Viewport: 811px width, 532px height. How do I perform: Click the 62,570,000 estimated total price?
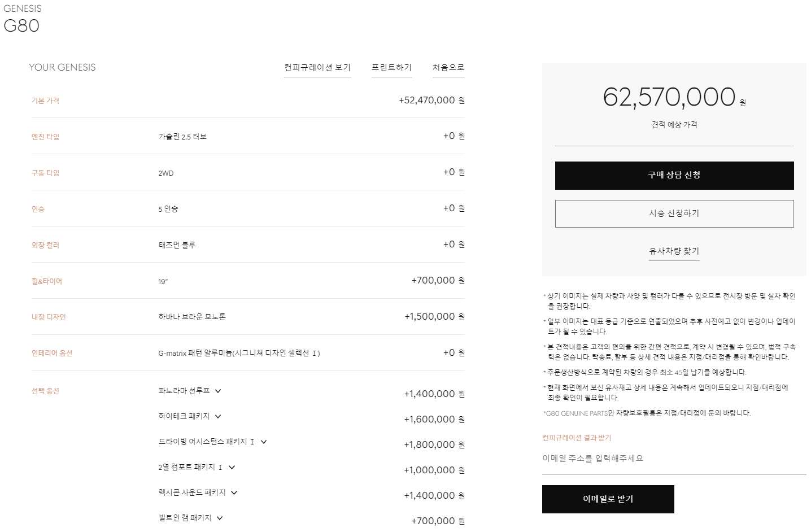(x=669, y=97)
